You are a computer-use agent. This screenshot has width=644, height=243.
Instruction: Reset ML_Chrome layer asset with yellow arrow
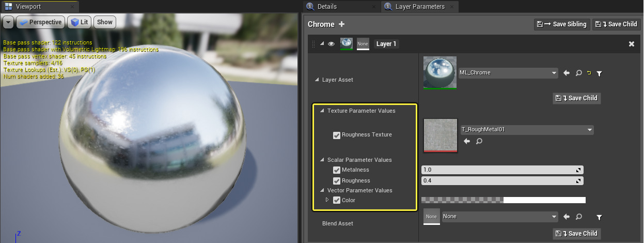coord(589,73)
